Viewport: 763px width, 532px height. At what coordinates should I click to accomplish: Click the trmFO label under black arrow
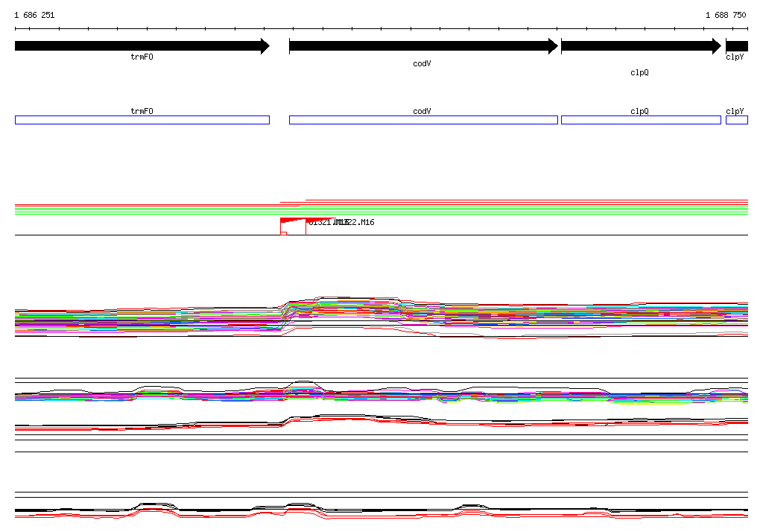click(x=142, y=57)
